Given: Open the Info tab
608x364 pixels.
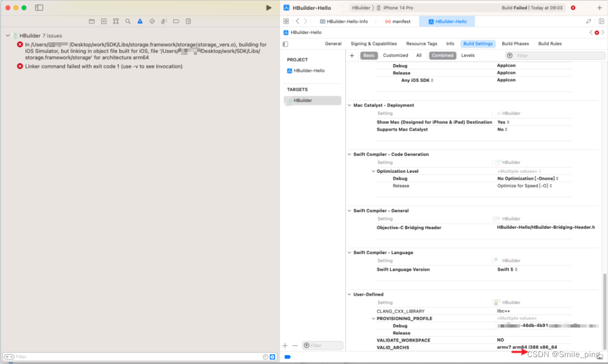Looking at the screenshot, I should pyautogui.click(x=450, y=44).
